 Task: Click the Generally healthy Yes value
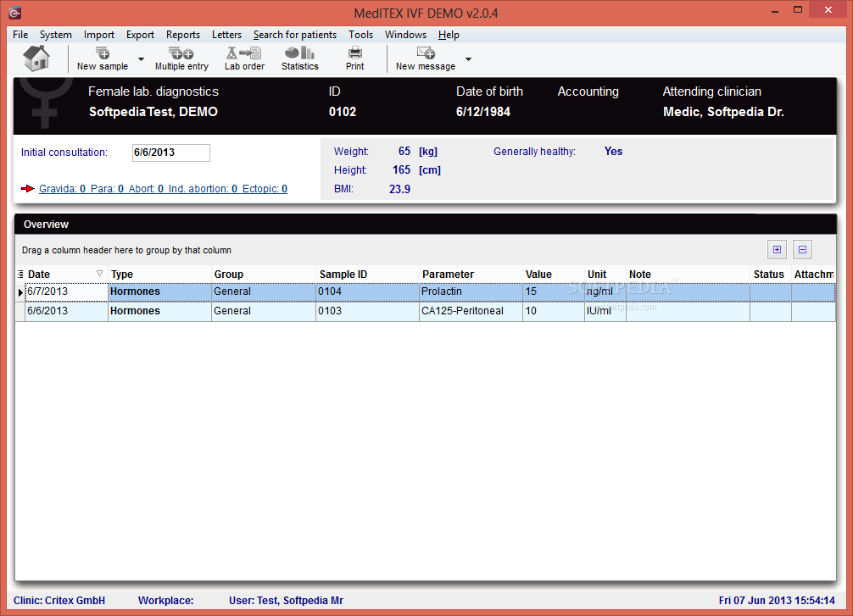(x=613, y=151)
